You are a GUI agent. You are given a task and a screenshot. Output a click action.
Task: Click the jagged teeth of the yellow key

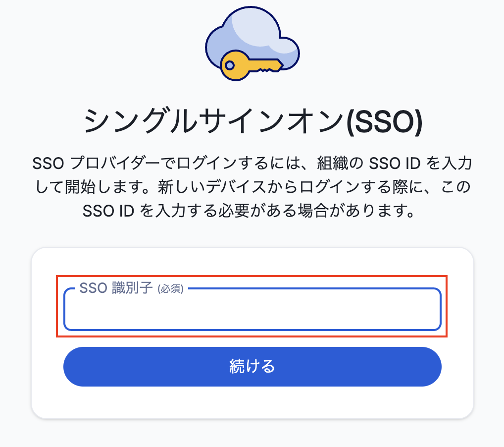pyautogui.click(x=267, y=67)
